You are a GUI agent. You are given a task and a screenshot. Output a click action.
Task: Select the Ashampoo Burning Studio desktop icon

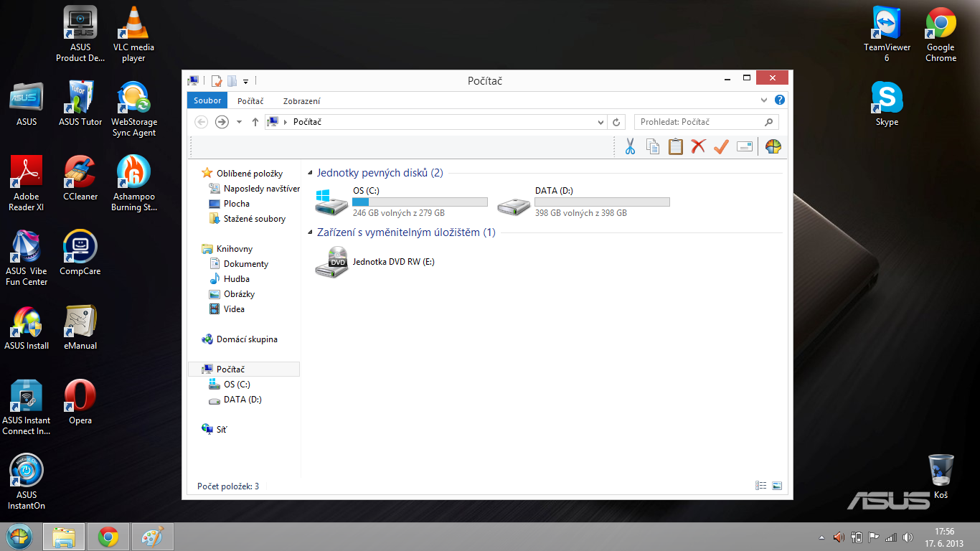tap(133, 184)
